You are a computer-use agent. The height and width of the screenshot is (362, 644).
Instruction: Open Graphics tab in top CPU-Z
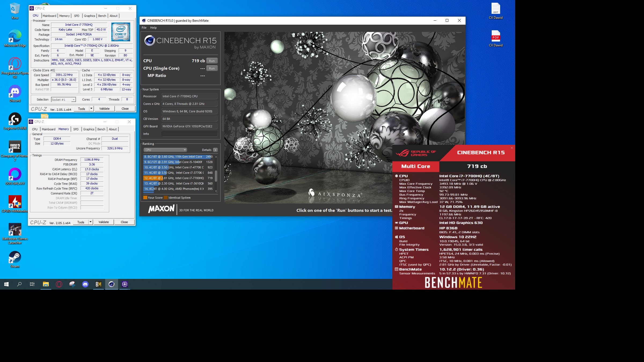click(89, 16)
